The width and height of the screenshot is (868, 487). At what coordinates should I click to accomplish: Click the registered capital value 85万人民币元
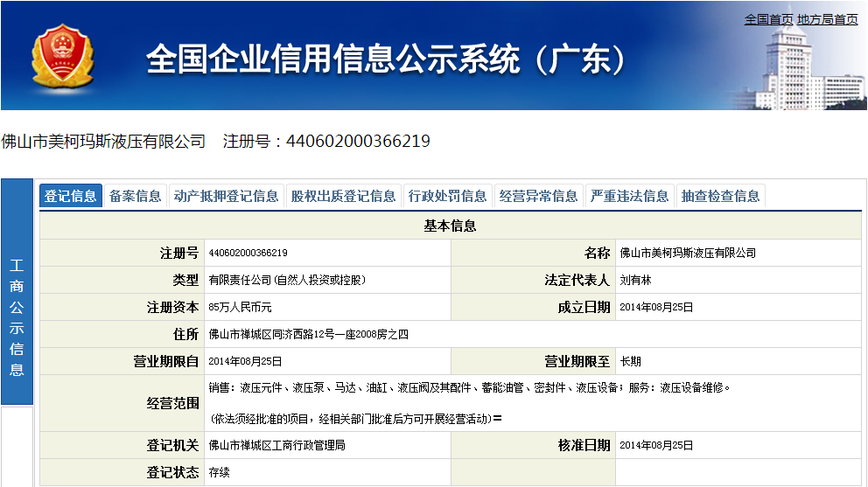click(241, 308)
